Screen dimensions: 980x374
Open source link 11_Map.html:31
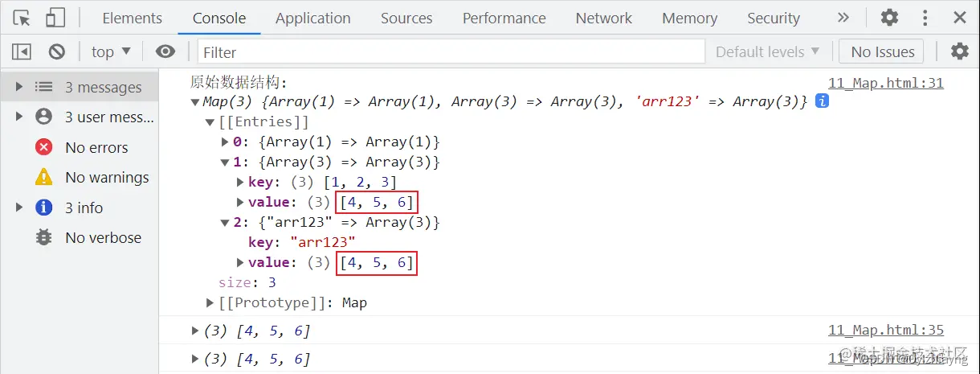(x=886, y=83)
